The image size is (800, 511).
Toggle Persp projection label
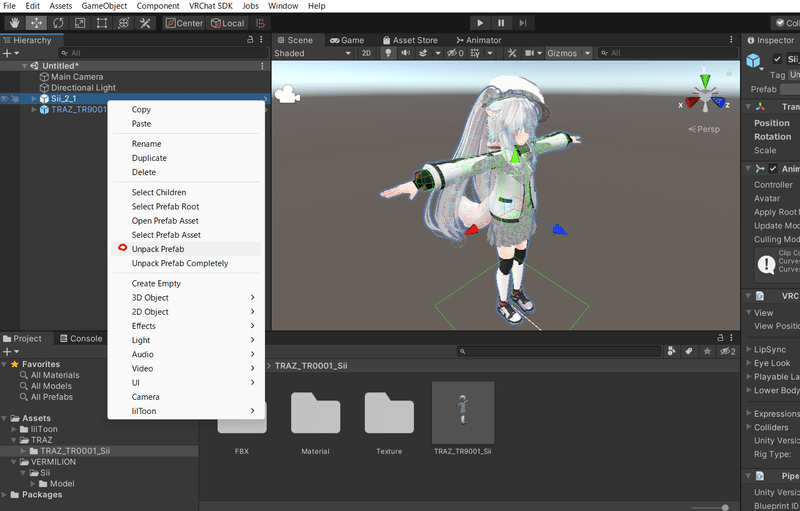pos(704,129)
